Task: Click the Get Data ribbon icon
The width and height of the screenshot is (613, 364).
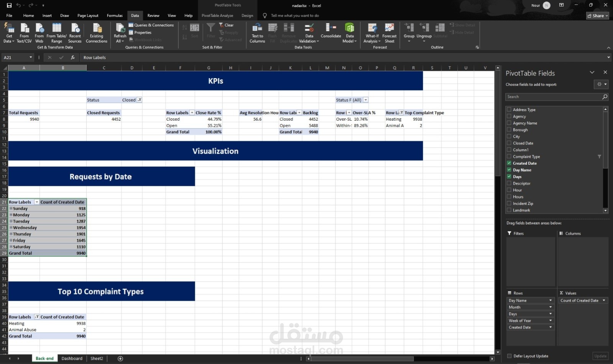Action: pyautogui.click(x=9, y=33)
